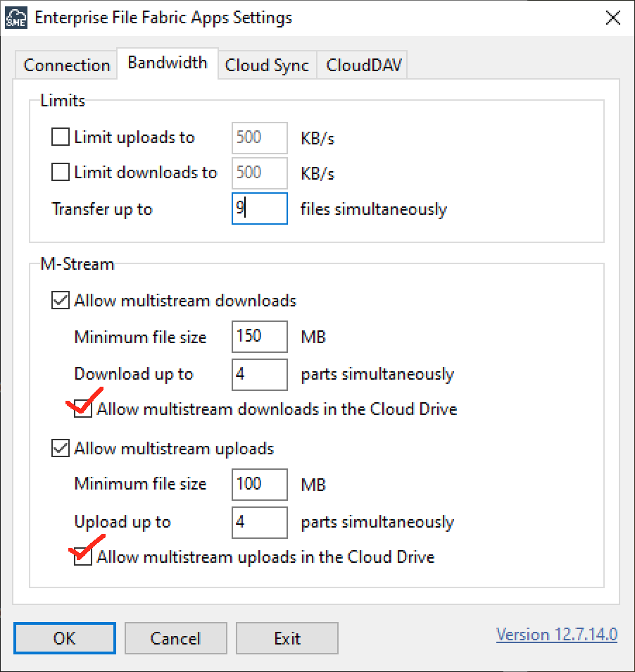The width and height of the screenshot is (635, 672).
Task: Click the SME app icon in title bar
Action: [x=15, y=18]
